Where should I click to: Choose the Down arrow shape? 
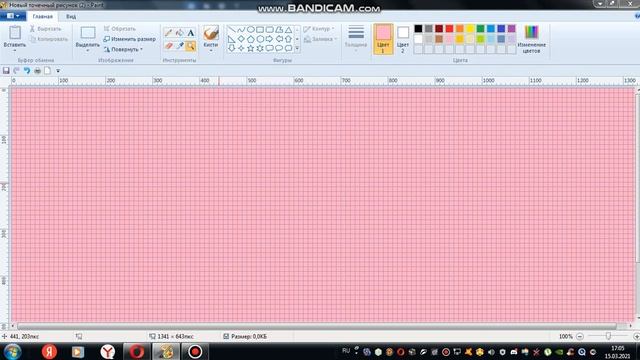[231, 48]
